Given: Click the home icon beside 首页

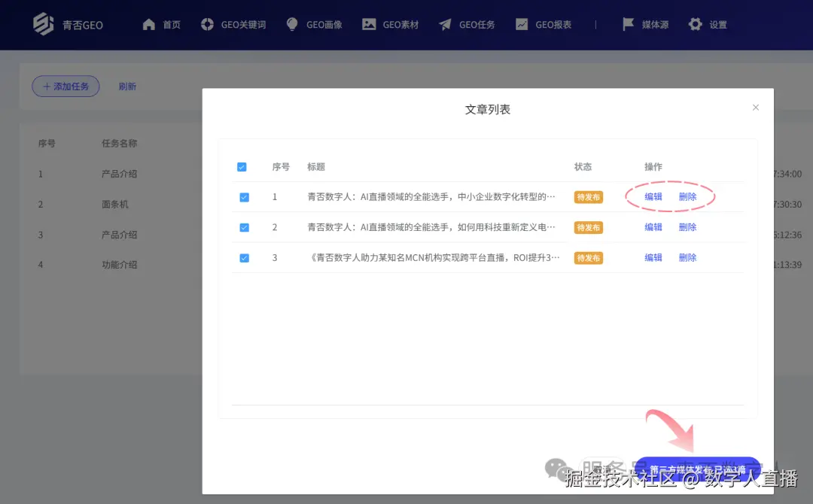Looking at the screenshot, I should click(x=149, y=24).
